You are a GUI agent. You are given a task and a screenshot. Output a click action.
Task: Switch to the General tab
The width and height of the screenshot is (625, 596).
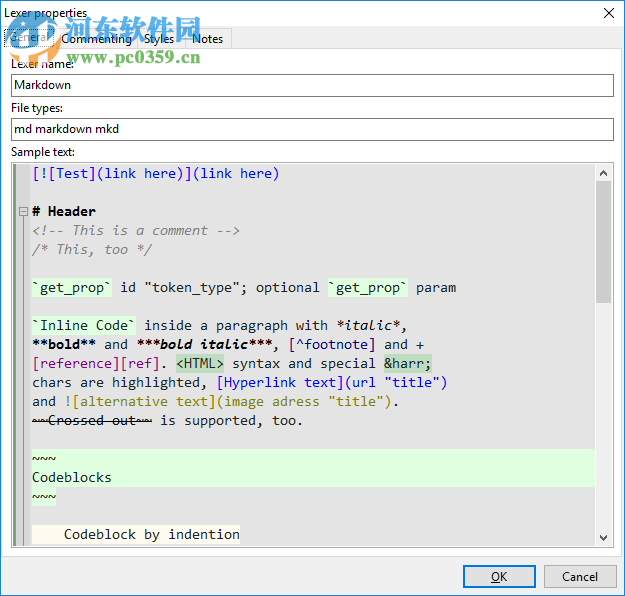pos(29,37)
